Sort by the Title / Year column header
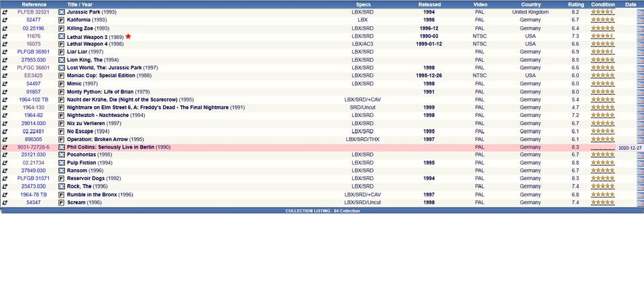 (x=80, y=5)
